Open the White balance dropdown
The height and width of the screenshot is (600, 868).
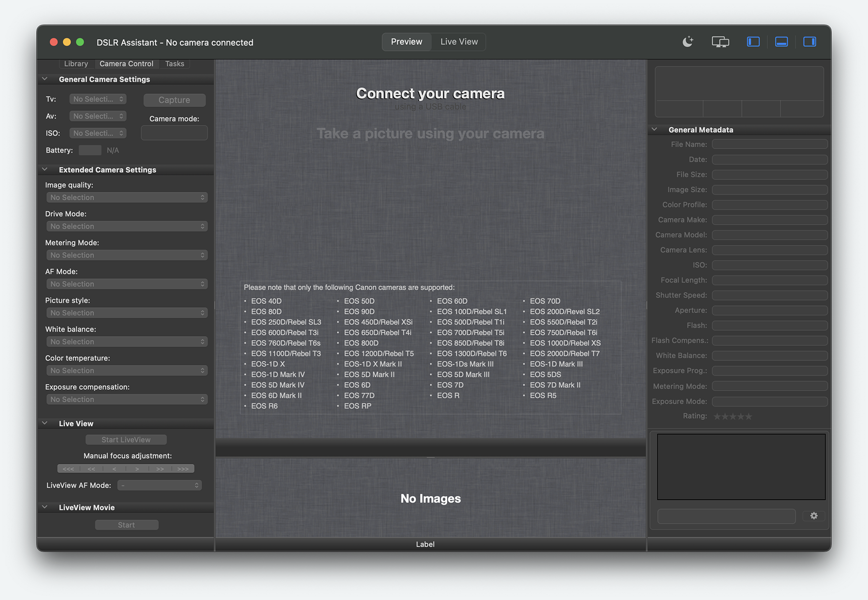[127, 341]
